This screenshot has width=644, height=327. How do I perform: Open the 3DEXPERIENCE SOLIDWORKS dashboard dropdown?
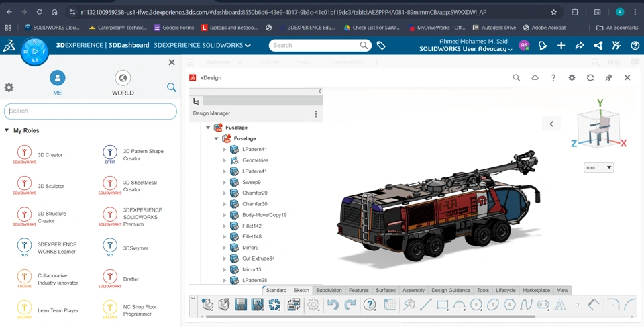(202, 45)
